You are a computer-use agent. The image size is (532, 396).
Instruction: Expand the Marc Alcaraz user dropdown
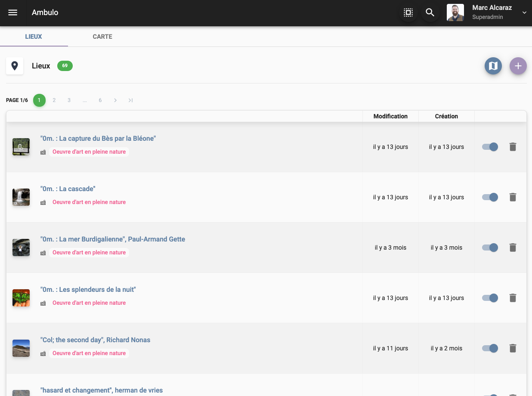(524, 13)
